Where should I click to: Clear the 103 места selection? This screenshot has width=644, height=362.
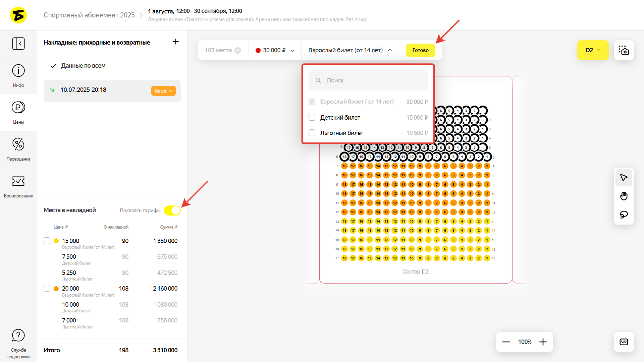coord(238,51)
